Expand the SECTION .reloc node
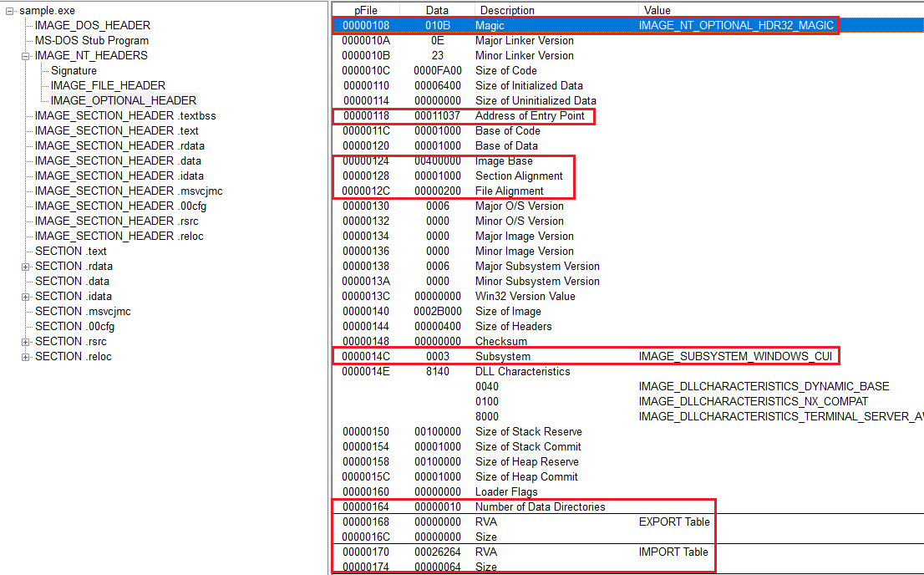 [26, 357]
